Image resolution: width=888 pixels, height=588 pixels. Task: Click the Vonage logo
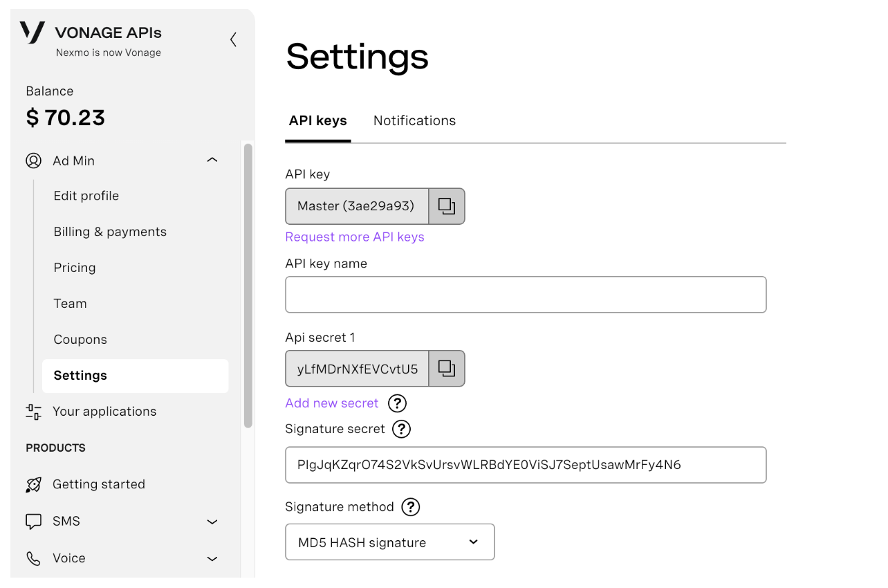[33, 33]
